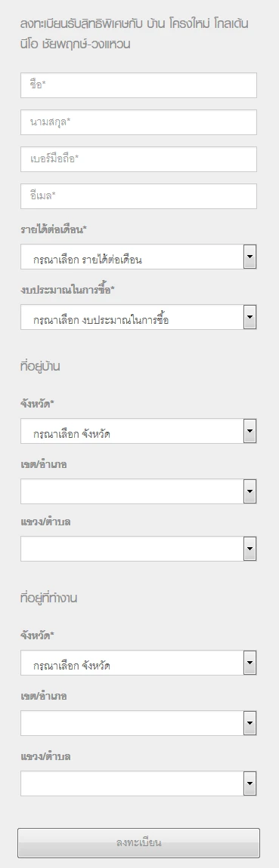Click arrow on workplace เขต/อำเภอ dropdown
This screenshot has width=279, height=868.
click(250, 723)
